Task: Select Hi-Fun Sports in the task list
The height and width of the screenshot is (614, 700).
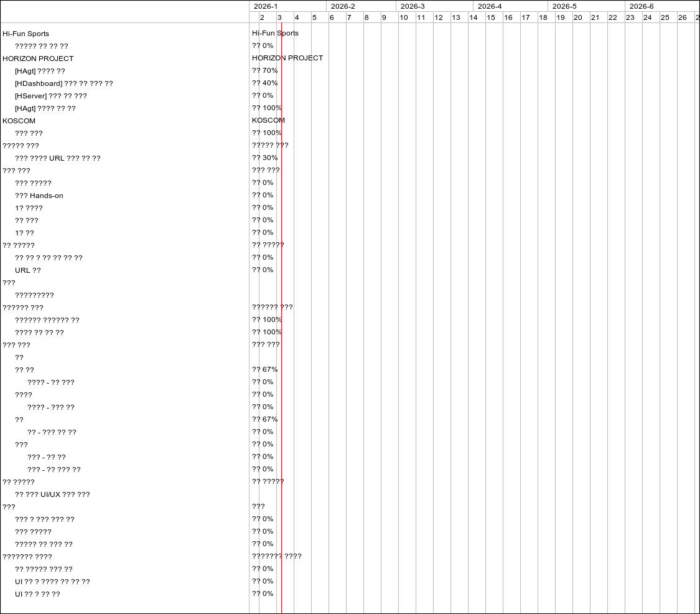Action: (26, 34)
